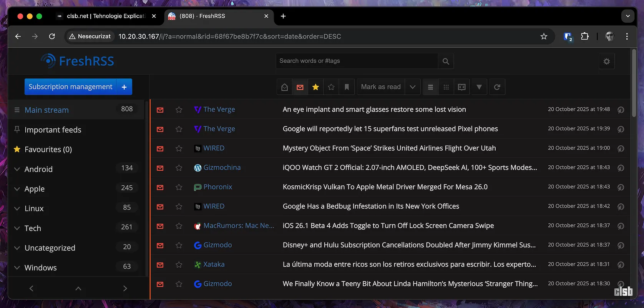The width and height of the screenshot is (644, 308).
Task: Toggle read status of the Gizmochina article
Action: pos(160,168)
